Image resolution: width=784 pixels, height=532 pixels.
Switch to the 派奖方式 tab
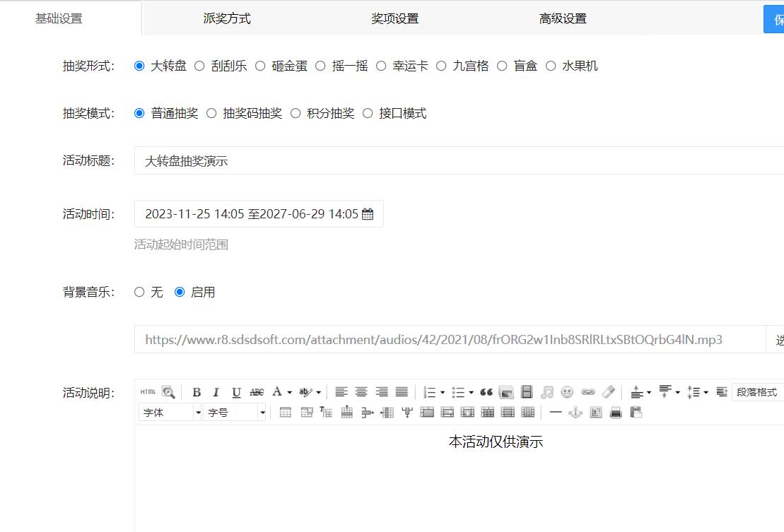[x=227, y=18]
